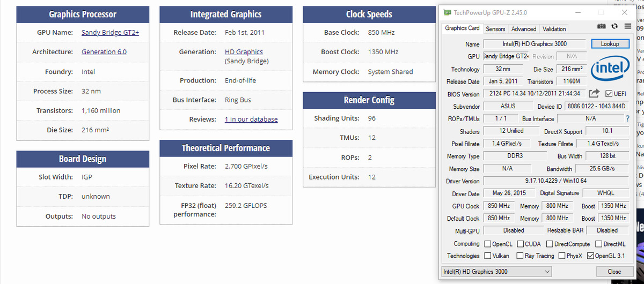Viewport: 644px width, 284px height.
Task: Toggle the OpenCL checkbox
Action: tap(488, 244)
